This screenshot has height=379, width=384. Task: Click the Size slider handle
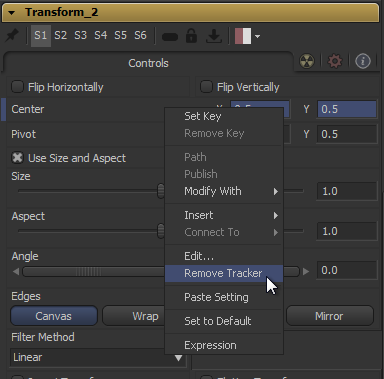tap(161, 191)
